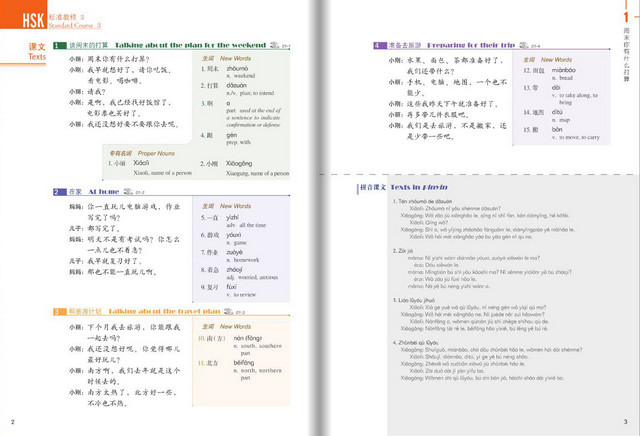640x436 pixels.
Task: Click the purple section number 4 badge
Action: click(379, 45)
